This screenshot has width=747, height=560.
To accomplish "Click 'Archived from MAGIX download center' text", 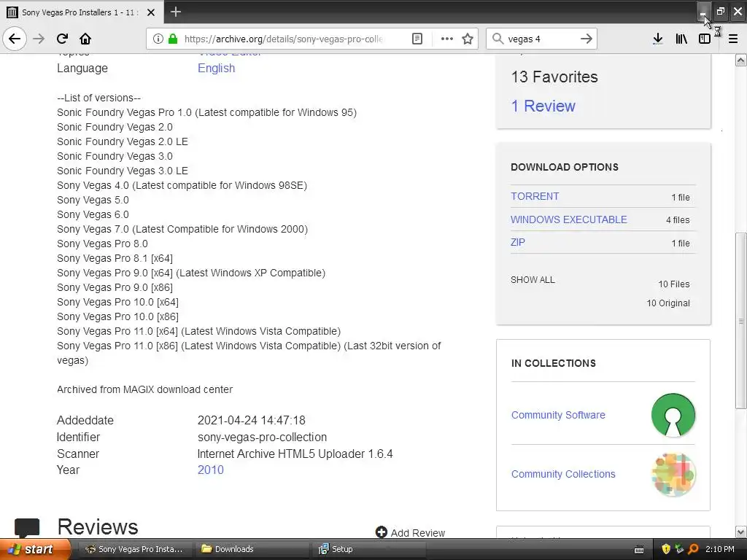I will click(145, 389).
